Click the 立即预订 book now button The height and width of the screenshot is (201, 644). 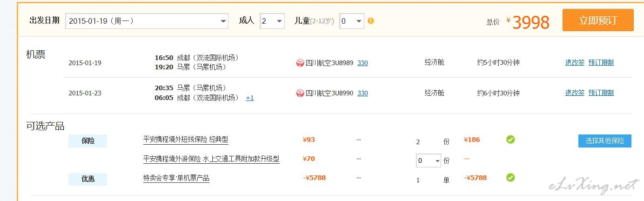point(598,20)
